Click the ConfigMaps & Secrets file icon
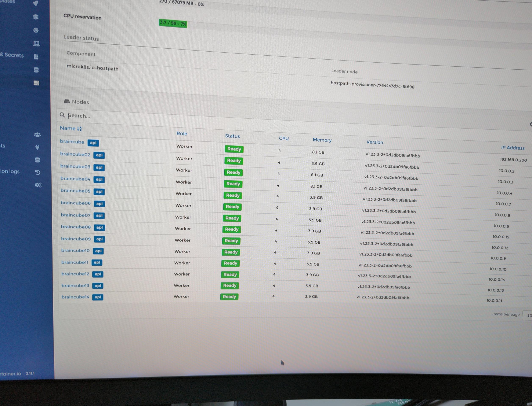This screenshot has height=406, width=532. pyautogui.click(x=36, y=57)
